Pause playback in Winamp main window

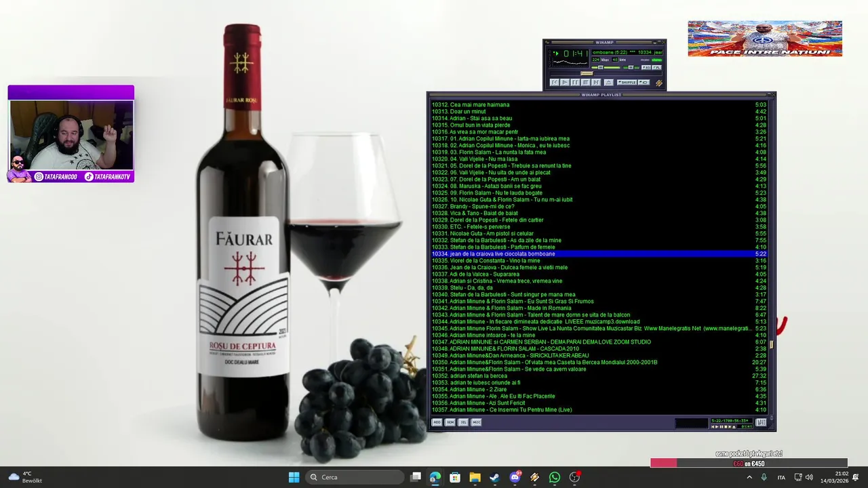[x=575, y=82]
